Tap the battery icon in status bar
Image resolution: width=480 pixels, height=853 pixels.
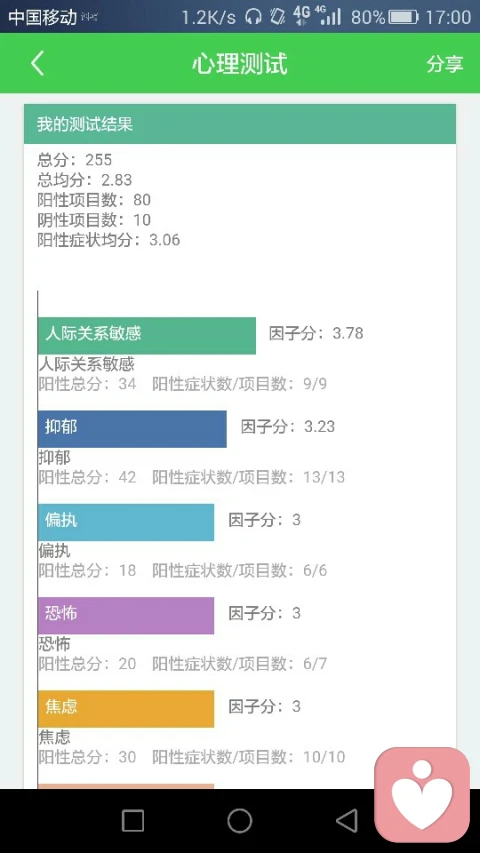[x=403, y=17]
